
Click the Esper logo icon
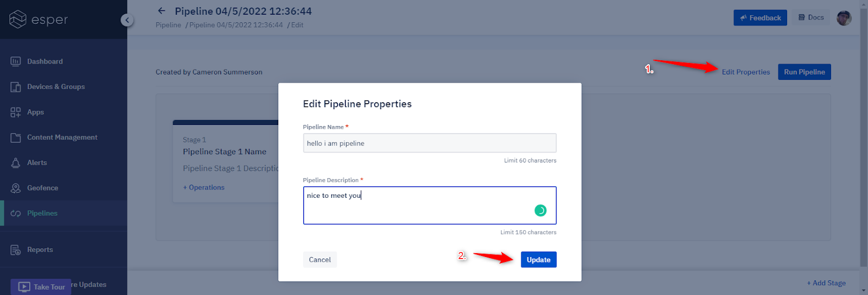pyautogui.click(x=18, y=19)
